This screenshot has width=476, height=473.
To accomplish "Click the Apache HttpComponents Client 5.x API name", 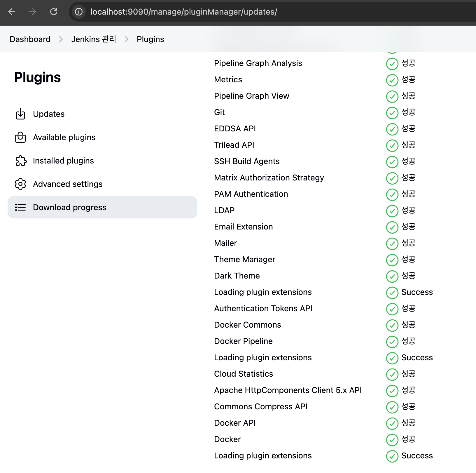I will tap(288, 390).
